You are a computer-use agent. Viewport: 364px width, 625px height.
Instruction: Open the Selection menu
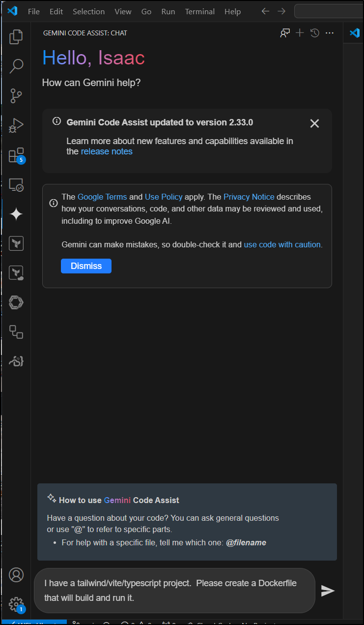[x=88, y=11]
